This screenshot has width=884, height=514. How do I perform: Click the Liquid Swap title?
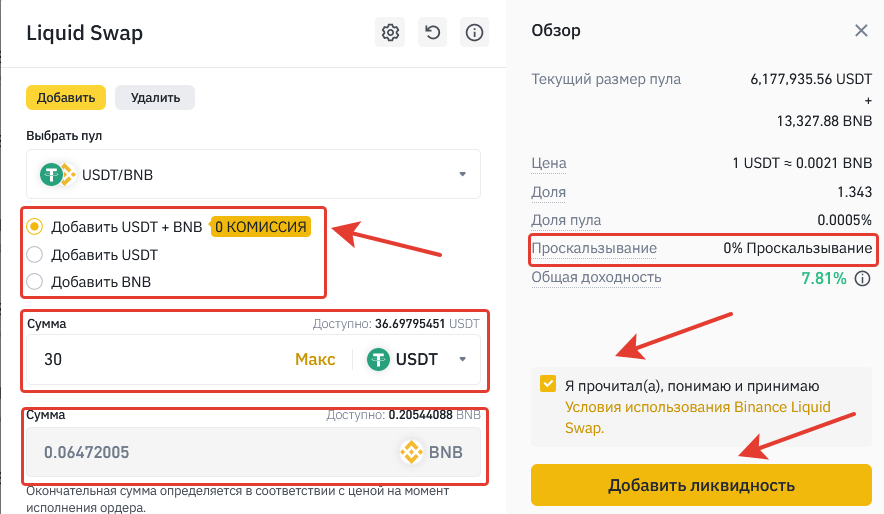[85, 33]
